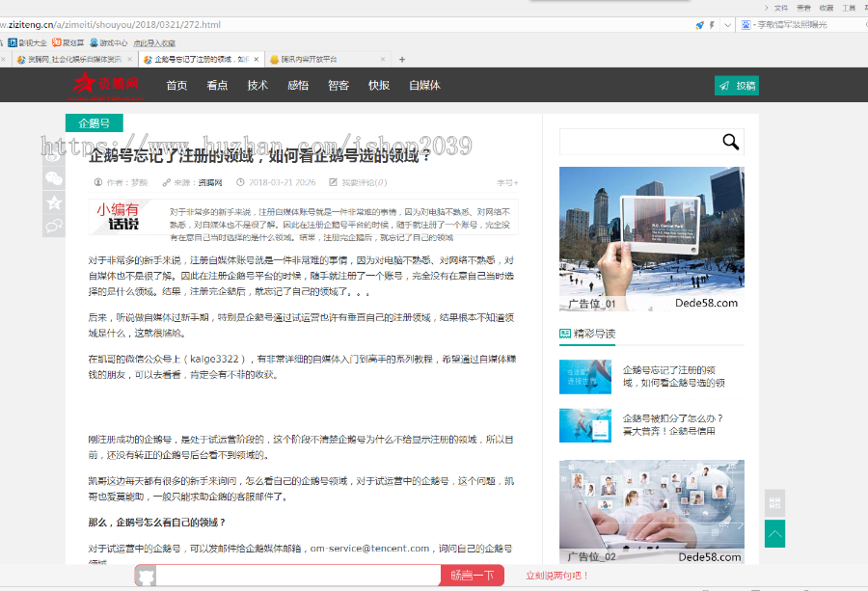Click the avatar icon beside comment box

pyautogui.click(x=146, y=574)
